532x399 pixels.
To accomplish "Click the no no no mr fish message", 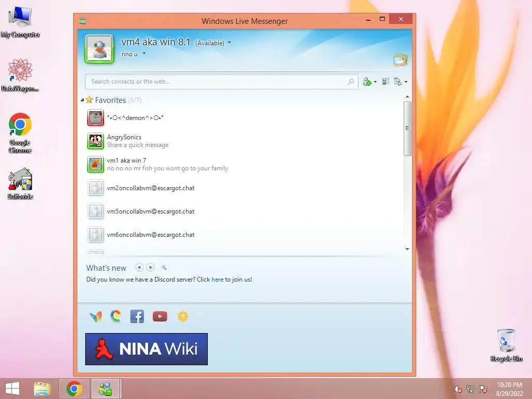I will [x=167, y=168].
